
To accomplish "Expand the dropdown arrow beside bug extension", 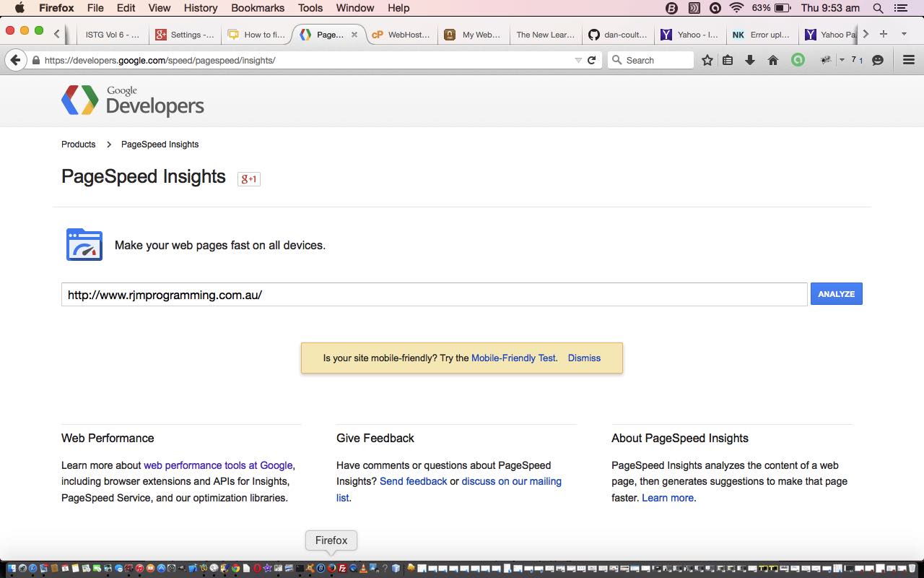I will 842,60.
